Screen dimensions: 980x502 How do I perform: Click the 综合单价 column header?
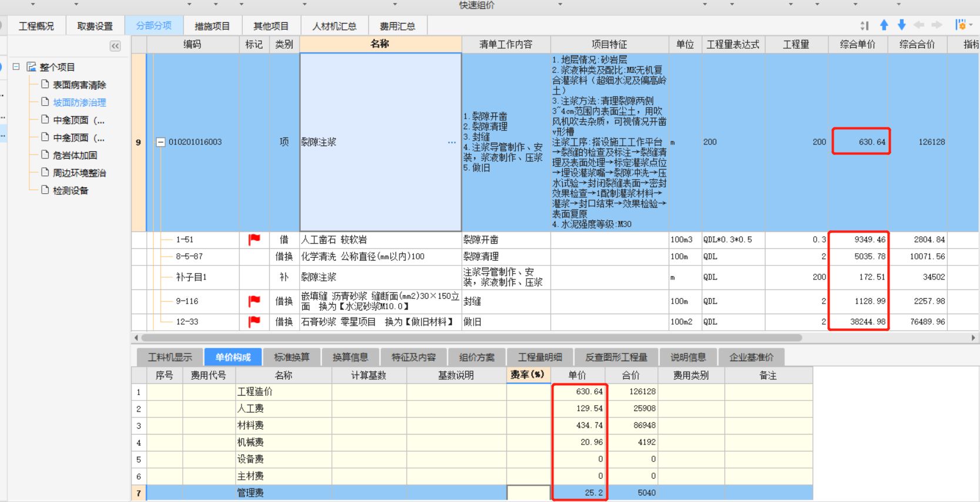858,44
